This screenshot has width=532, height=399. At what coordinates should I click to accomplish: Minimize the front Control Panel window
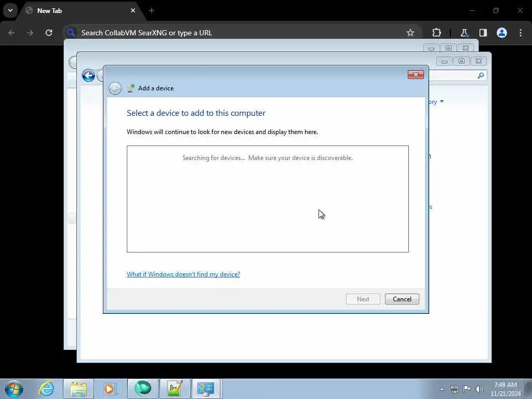445,61
